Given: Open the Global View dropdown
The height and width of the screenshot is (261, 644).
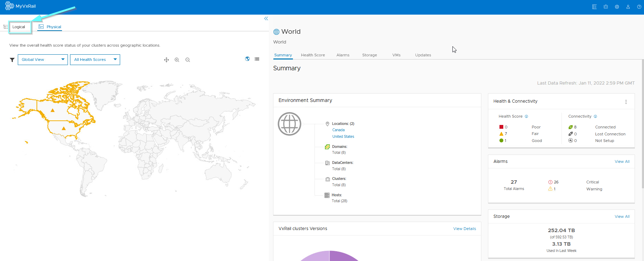Looking at the screenshot, I should (43, 60).
